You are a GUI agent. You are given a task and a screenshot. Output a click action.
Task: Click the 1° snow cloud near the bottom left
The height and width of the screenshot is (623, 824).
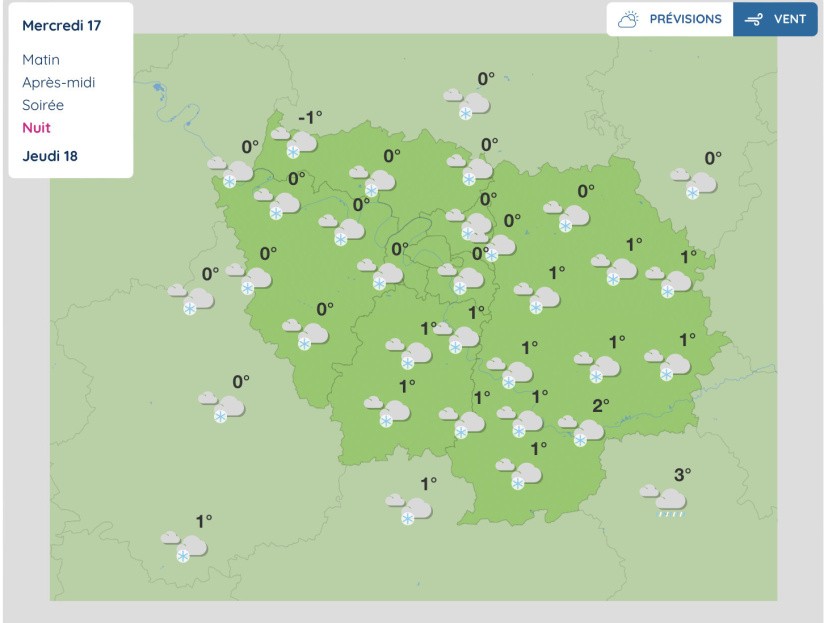185,548
